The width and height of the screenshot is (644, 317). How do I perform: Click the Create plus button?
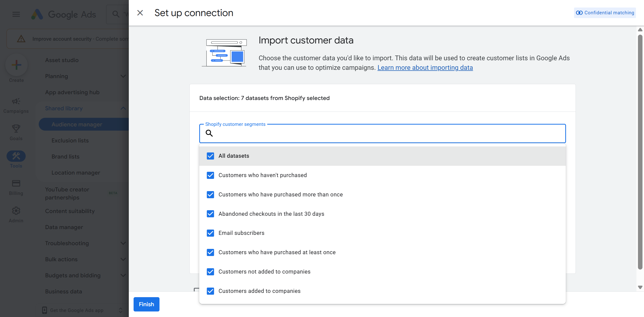(16, 65)
